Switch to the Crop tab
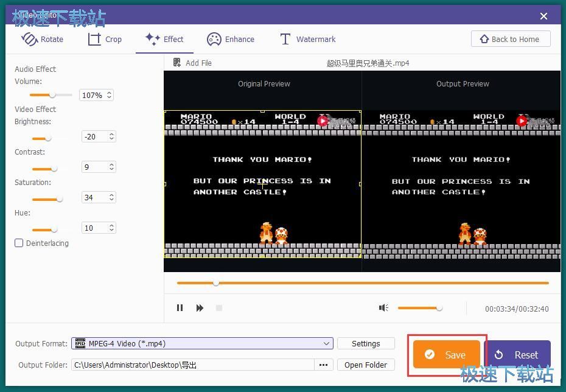 tap(105, 39)
